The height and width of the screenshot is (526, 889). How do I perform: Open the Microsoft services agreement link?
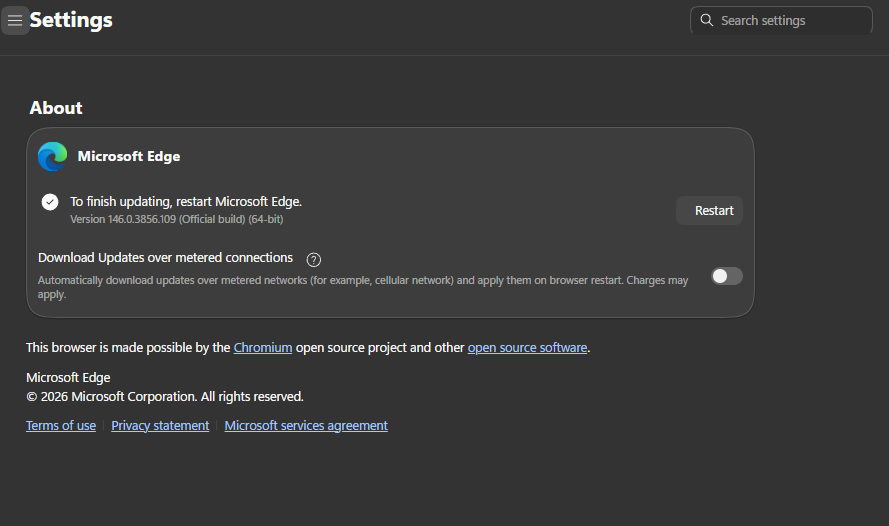[x=306, y=426]
